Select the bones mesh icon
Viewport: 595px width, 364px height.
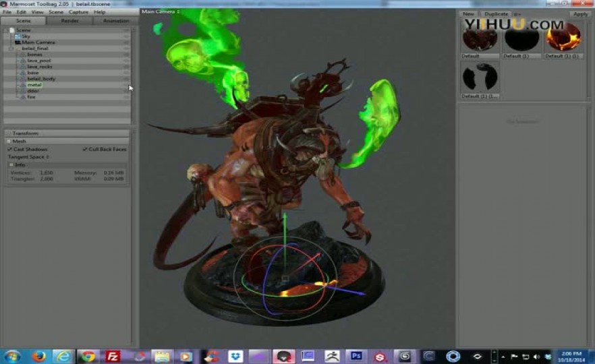23,55
